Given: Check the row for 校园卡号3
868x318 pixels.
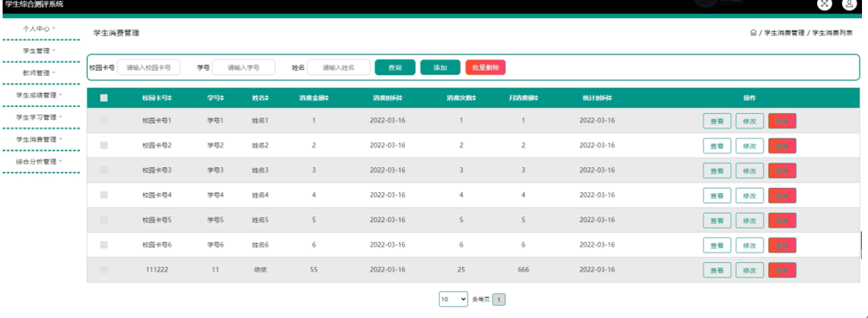Looking at the screenshot, I should coord(103,170).
